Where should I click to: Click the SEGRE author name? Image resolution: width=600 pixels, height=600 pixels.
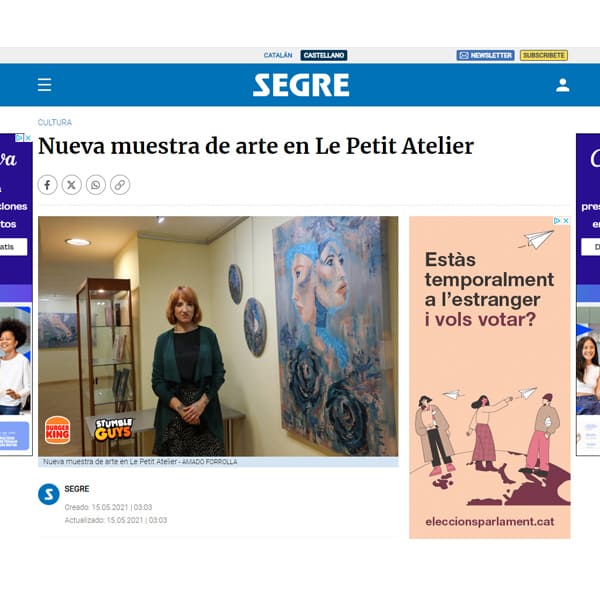coord(77,489)
